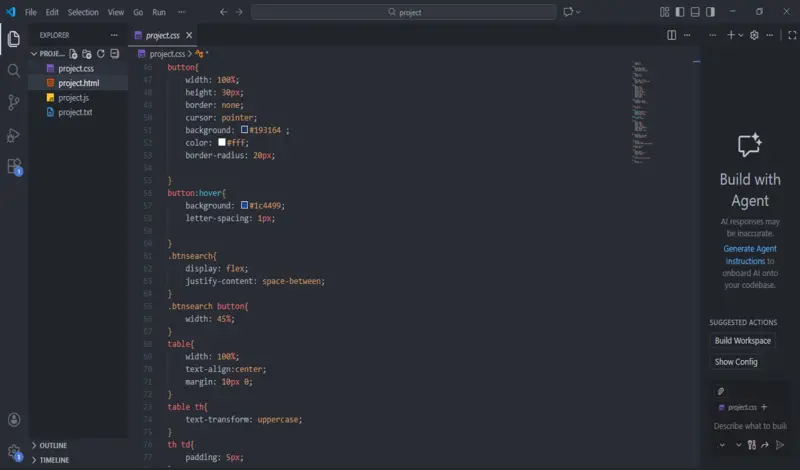
Task: Open the View menu
Action: click(116, 12)
